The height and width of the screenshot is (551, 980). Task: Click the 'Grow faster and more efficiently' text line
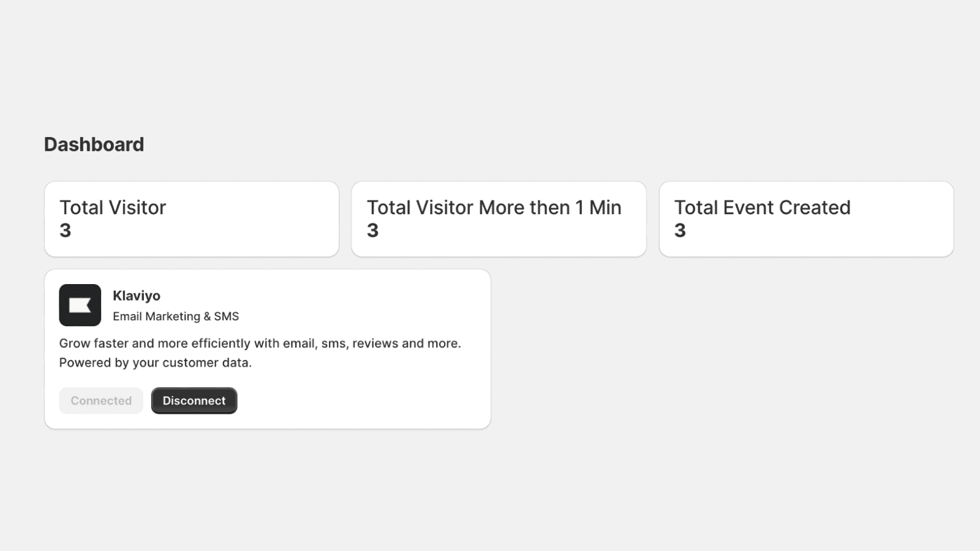pyautogui.click(x=260, y=343)
